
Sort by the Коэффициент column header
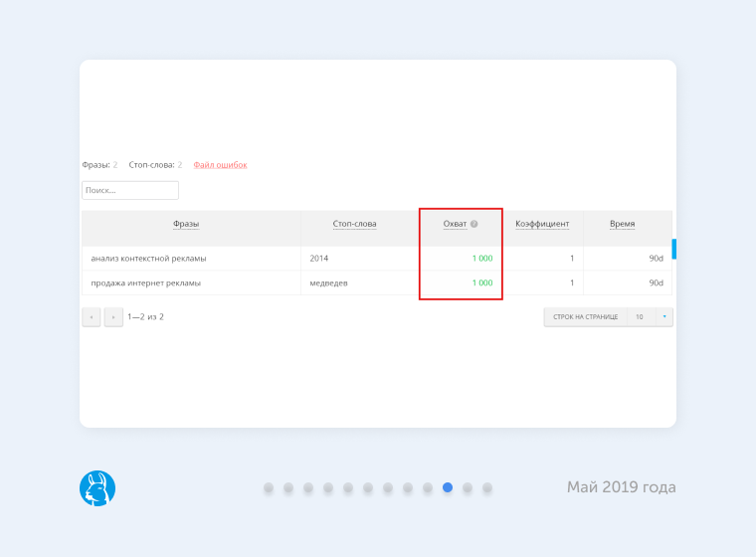[542, 224]
